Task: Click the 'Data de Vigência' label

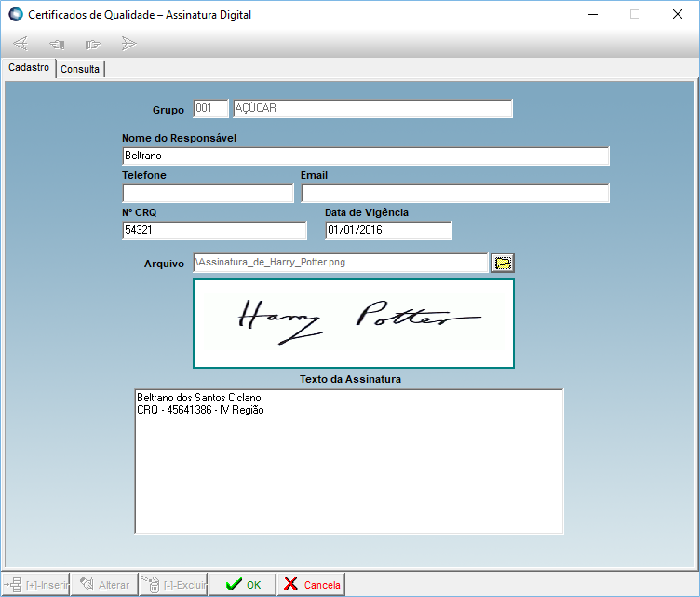Action: pyautogui.click(x=367, y=212)
